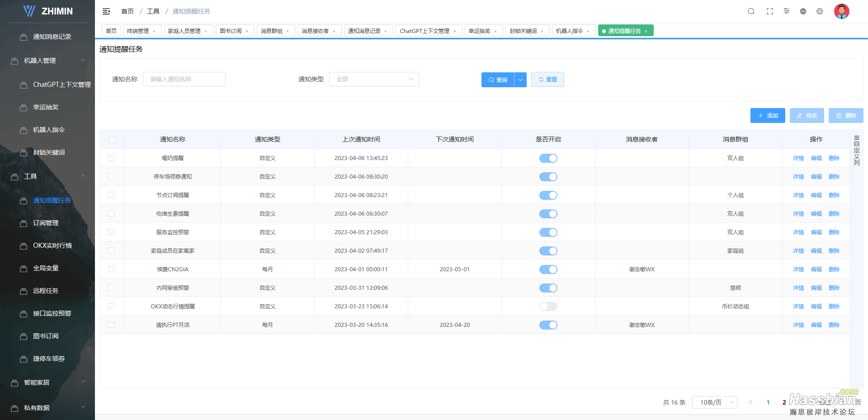Viewport: 868px width, 420px height.
Task: Toggle off the 喝奶提醒 switch
Action: point(548,158)
